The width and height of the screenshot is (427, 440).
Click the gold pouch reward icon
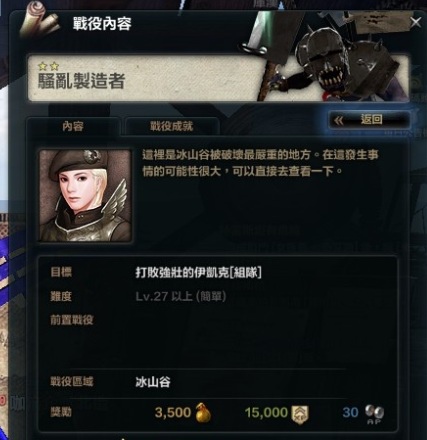tap(203, 413)
